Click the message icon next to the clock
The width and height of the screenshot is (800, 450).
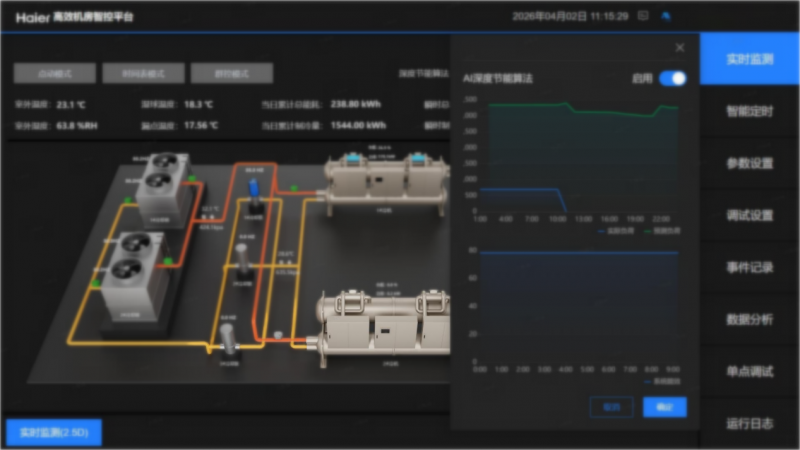(643, 16)
